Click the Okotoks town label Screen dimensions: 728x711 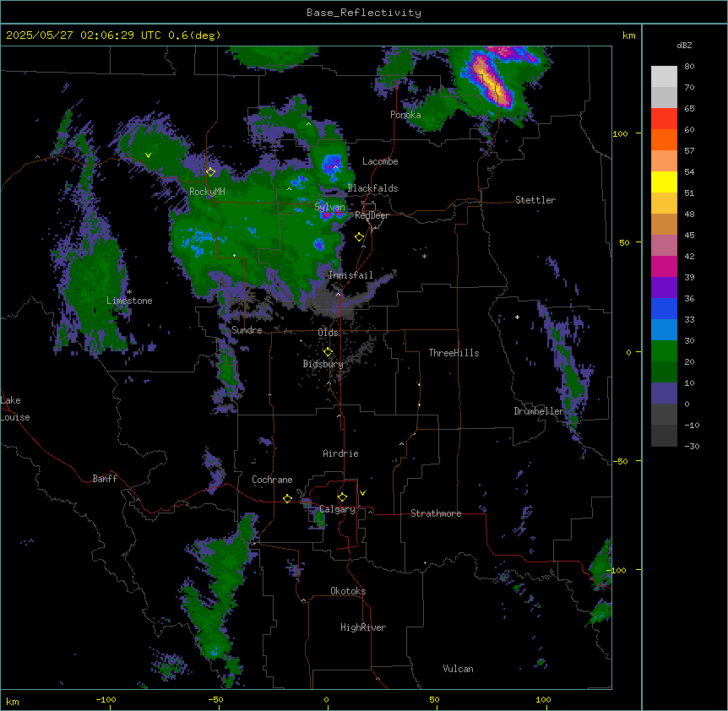[x=348, y=591]
